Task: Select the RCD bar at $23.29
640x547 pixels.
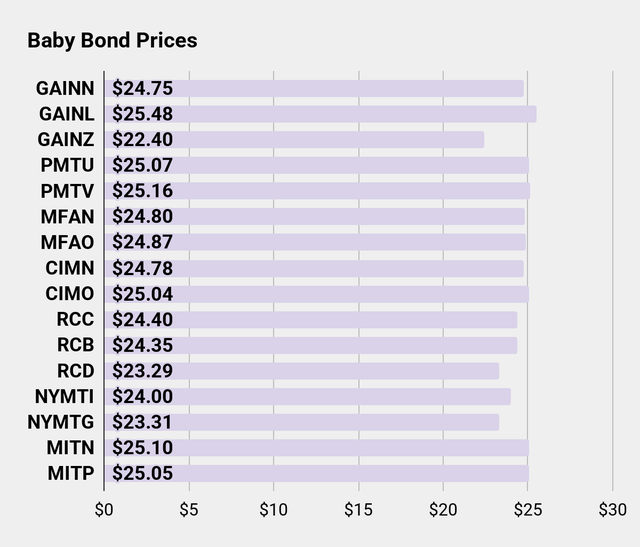Action: (302, 371)
